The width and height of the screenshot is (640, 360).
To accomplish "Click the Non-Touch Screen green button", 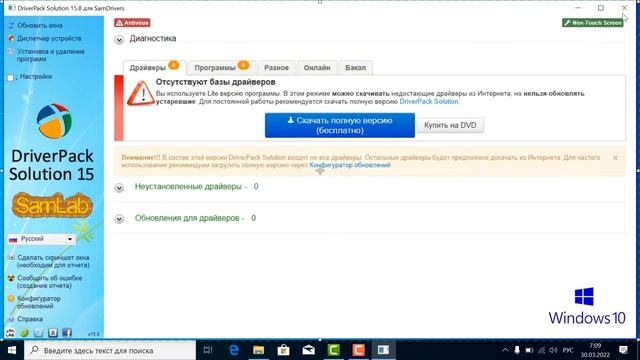I will 593,23.
